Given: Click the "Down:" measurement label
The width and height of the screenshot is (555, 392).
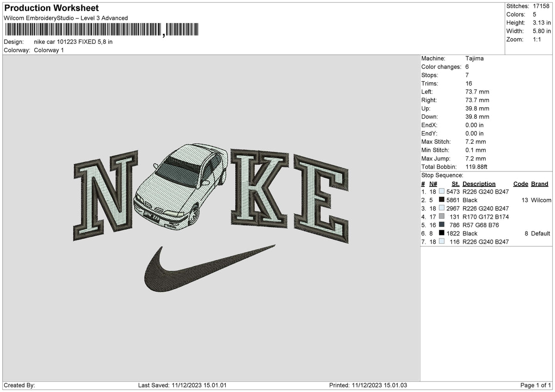Looking at the screenshot, I should click(430, 117).
